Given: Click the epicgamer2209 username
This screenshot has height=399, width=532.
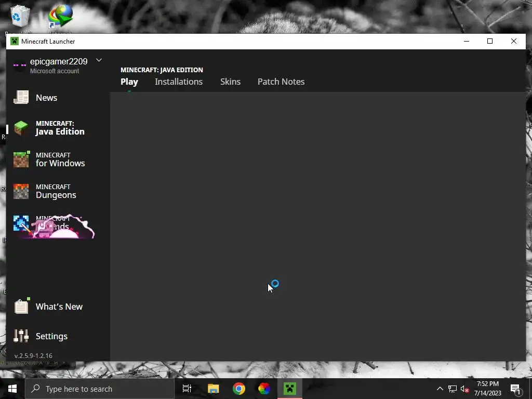Looking at the screenshot, I should coord(59,61).
